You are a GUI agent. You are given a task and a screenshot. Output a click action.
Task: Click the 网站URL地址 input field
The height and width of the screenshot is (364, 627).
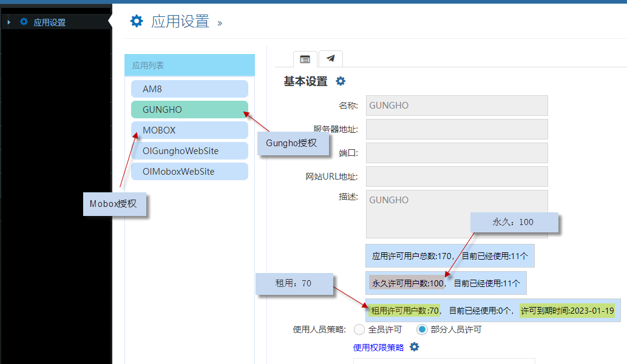456,177
